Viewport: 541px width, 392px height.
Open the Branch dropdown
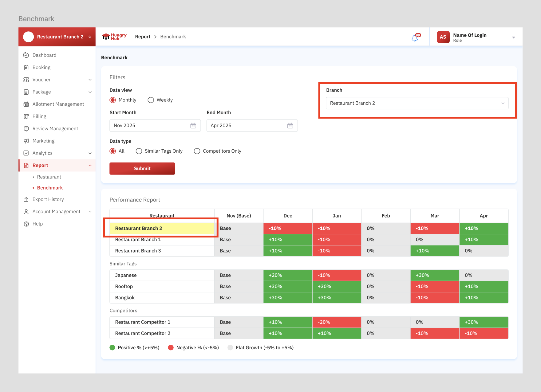point(417,103)
